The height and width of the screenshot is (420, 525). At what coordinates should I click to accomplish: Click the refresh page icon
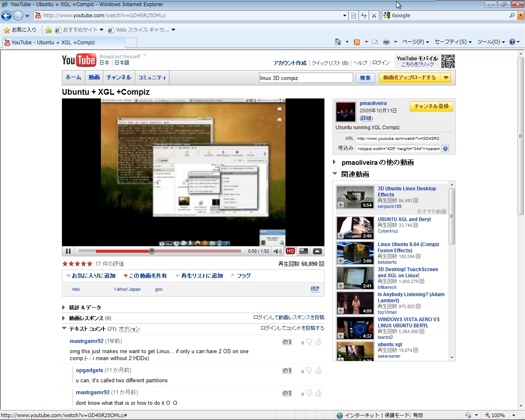pos(364,16)
